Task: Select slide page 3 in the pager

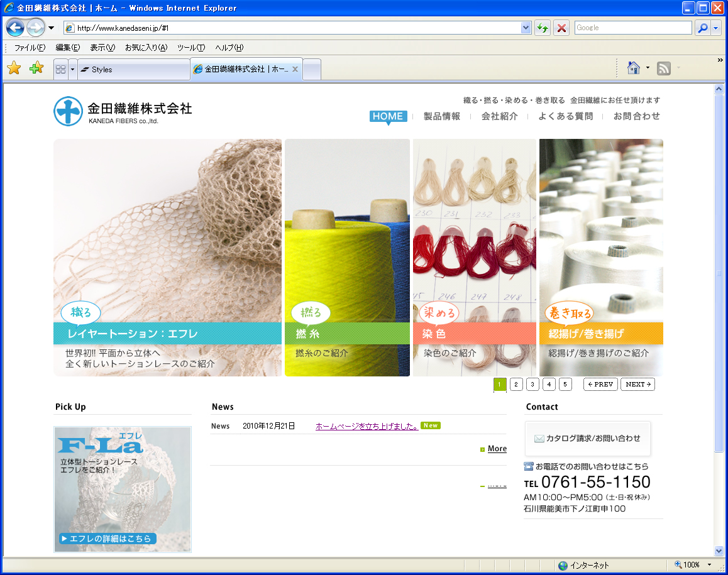Action: (x=532, y=385)
